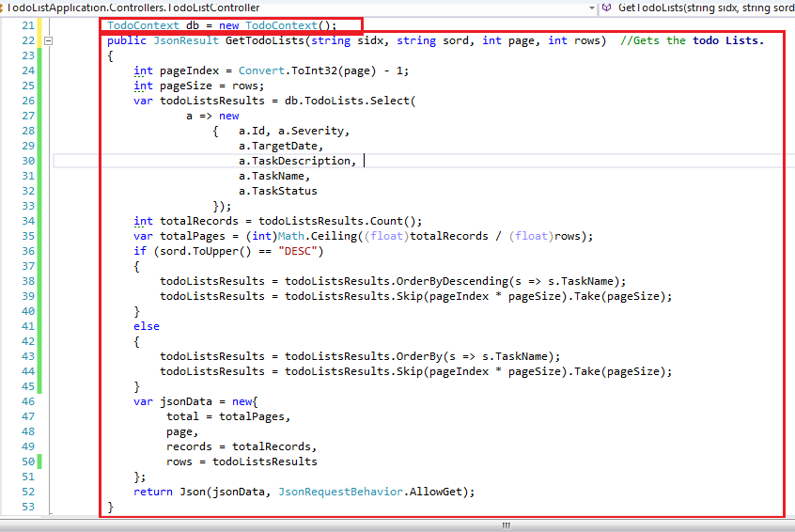Click "a.TargetDate," on line 29
Image resolution: width=795 pixels, height=532 pixels.
(x=281, y=146)
